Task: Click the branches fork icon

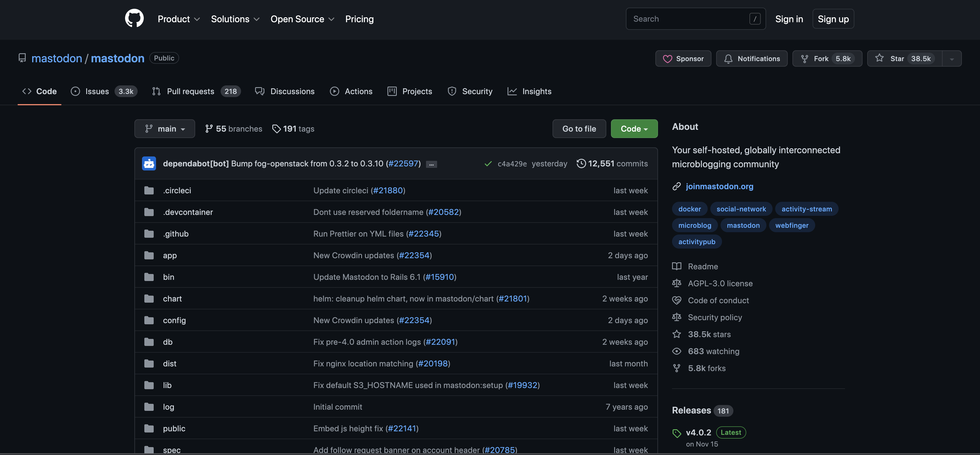Action: pyautogui.click(x=209, y=129)
